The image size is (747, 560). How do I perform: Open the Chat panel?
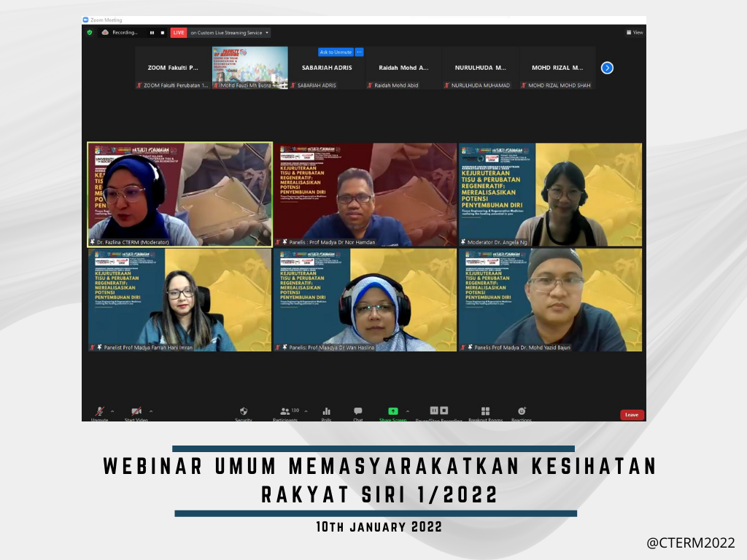tap(357, 412)
